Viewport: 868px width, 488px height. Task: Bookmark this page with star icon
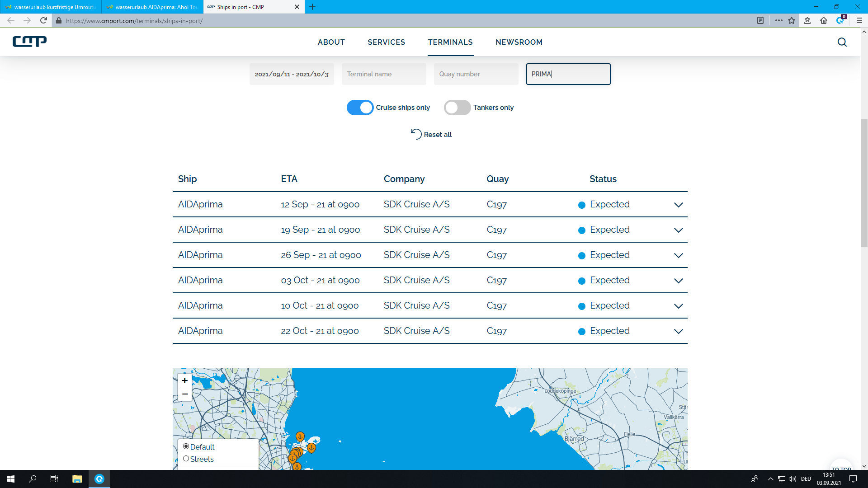point(792,20)
